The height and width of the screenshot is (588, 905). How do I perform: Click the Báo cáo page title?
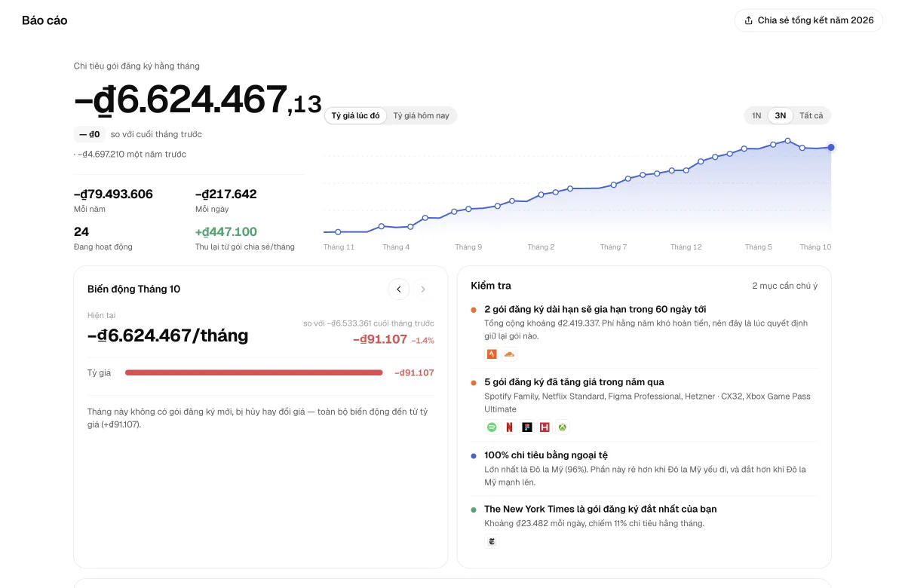tap(44, 20)
